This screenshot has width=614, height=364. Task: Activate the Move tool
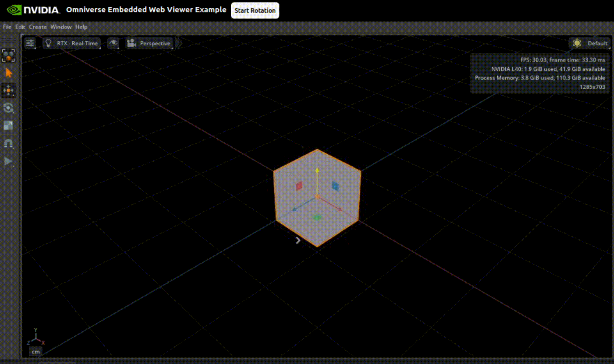click(x=8, y=90)
